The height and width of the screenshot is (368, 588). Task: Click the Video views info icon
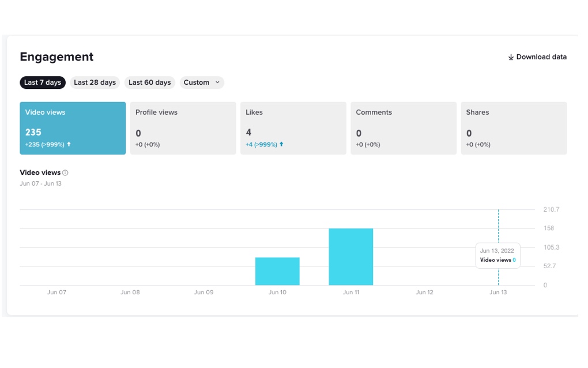click(x=65, y=172)
